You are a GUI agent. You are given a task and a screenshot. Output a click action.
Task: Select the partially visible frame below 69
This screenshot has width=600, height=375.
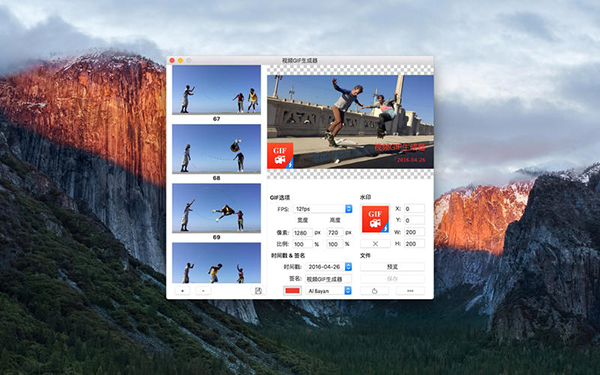click(x=216, y=263)
